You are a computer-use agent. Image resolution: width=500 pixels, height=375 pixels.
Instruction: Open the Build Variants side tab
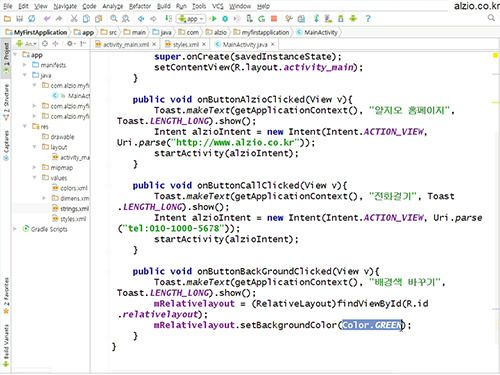click(x=6, y=346)
